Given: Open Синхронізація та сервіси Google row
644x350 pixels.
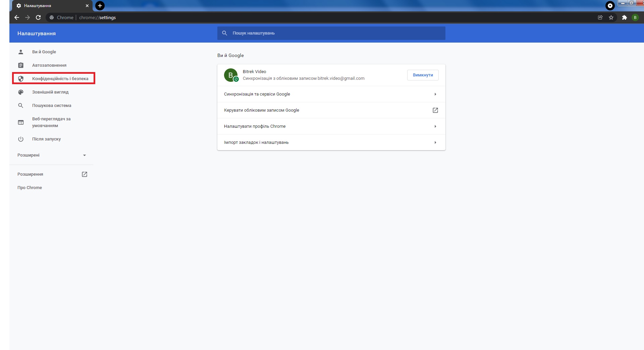Looking at the screenshot, I should (331, 94).
